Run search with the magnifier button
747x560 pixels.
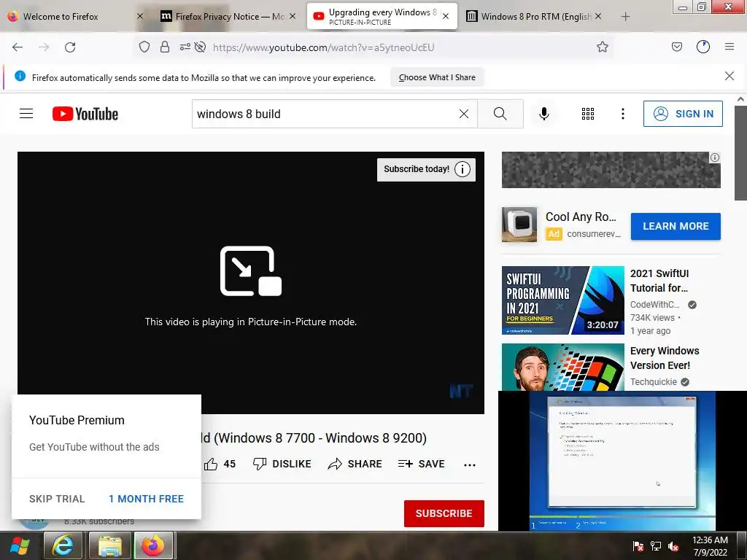click(x=500, y=114)
